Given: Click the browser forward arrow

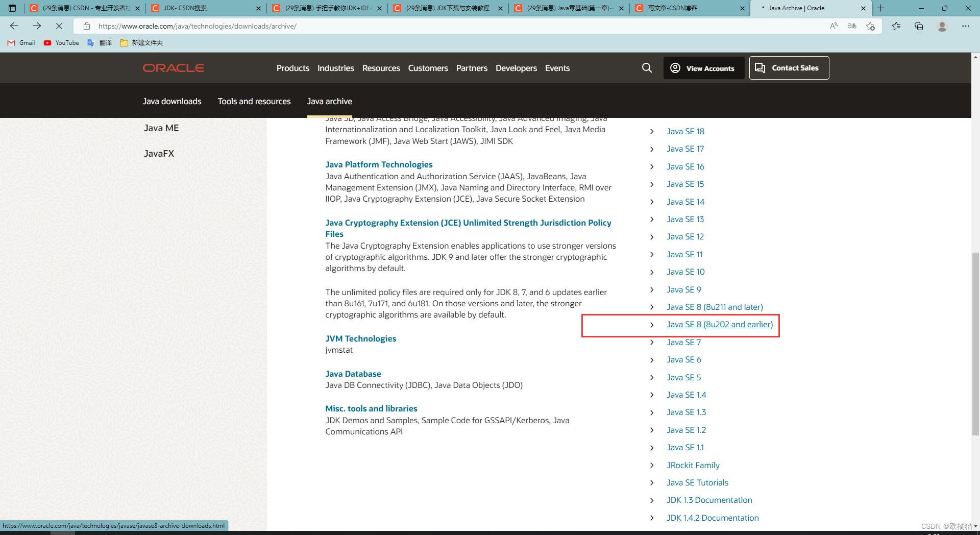Looking at the screenshot, I should [37, 26].
